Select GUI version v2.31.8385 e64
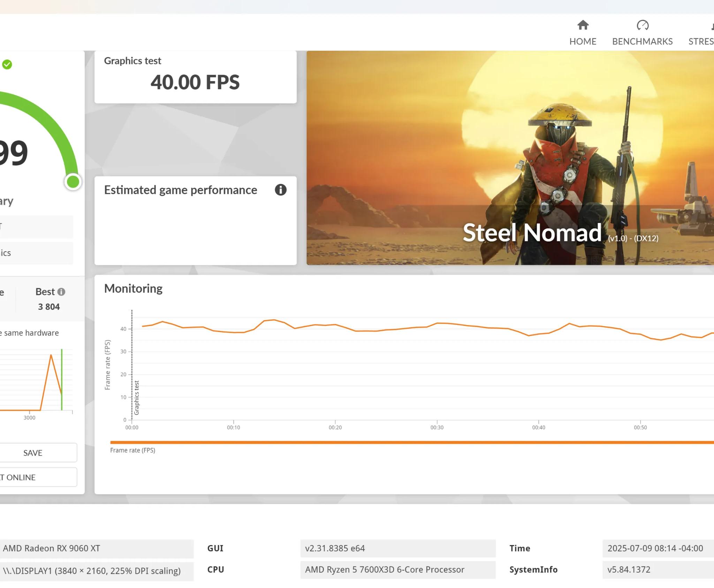 coord(398,548)
